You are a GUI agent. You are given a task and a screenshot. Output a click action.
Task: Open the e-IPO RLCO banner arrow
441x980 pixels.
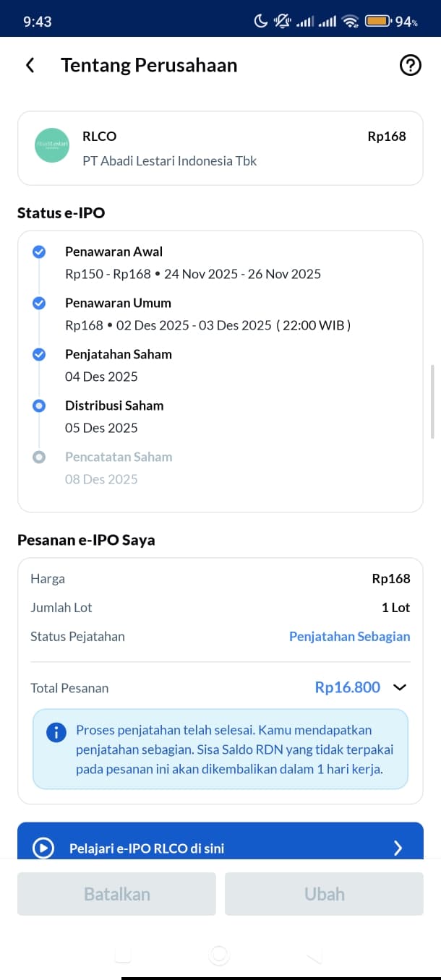tap(398, 848)
